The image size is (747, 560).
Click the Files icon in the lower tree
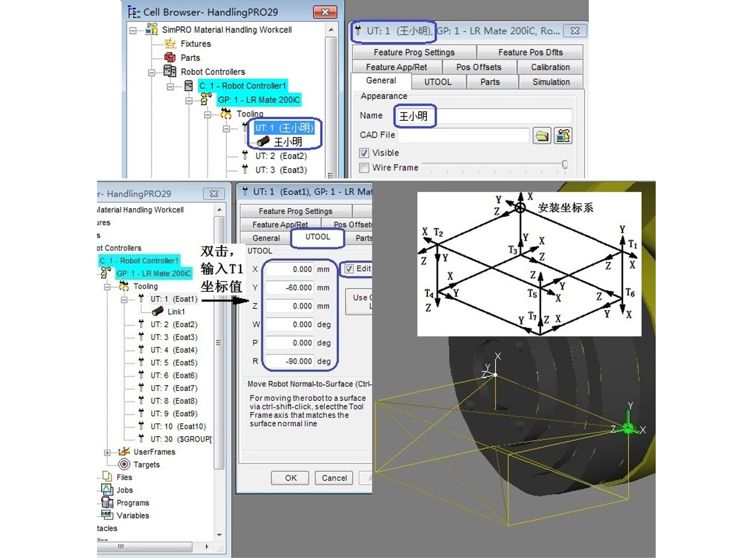pyautogui.click(x=107, y=477)
